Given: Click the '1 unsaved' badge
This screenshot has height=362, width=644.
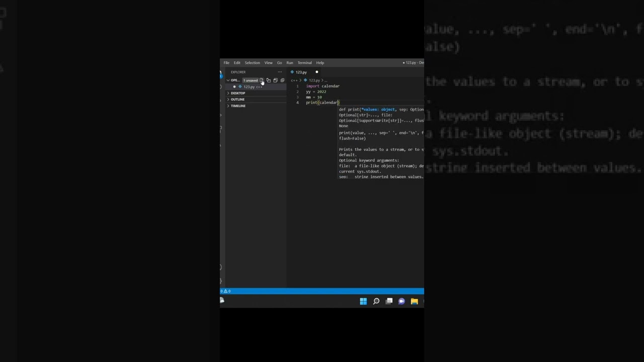Looking at the screenshot, I should pyautogui.click(x=251, y=80).
